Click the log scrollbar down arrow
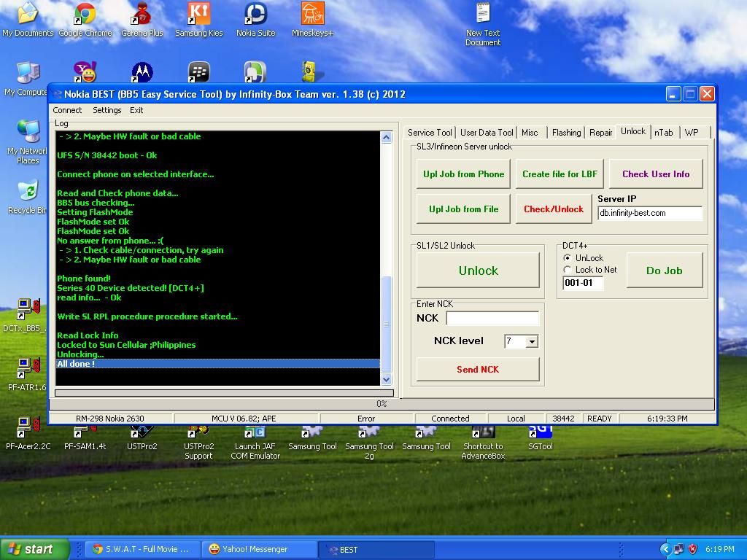 point(386,379)
